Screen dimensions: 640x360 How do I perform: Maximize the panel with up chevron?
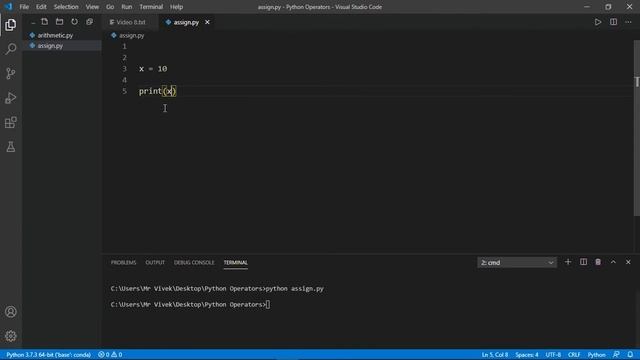(613, 262)
